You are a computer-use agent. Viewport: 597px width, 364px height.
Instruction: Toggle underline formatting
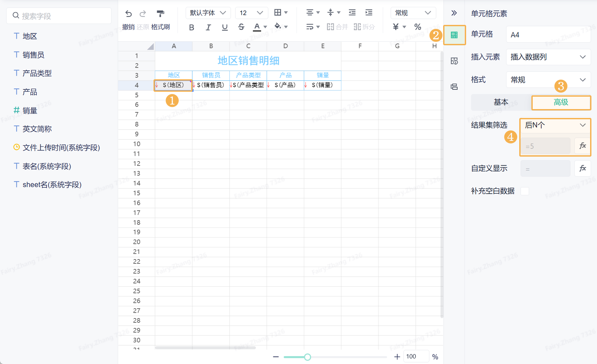tap(225, 27)
